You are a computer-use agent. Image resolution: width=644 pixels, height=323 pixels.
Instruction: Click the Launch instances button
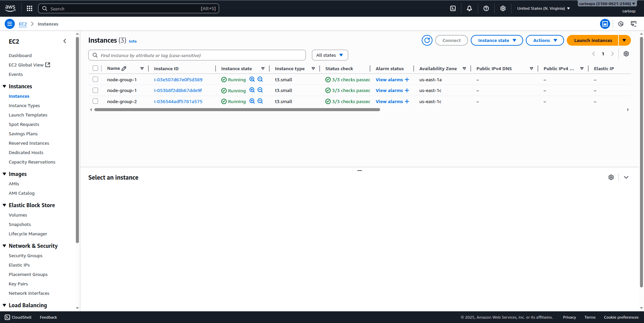pyautogui.click(x=593, y=40)
